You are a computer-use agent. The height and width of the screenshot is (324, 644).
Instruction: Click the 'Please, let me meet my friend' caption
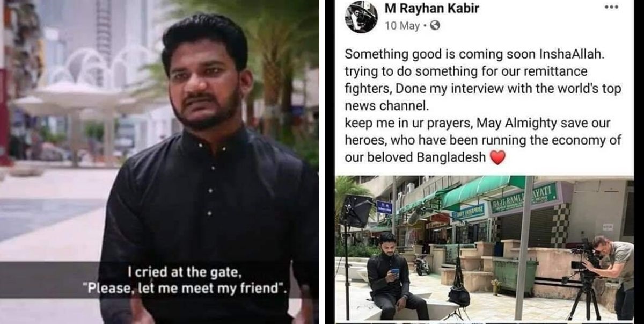tap(185, 289)
